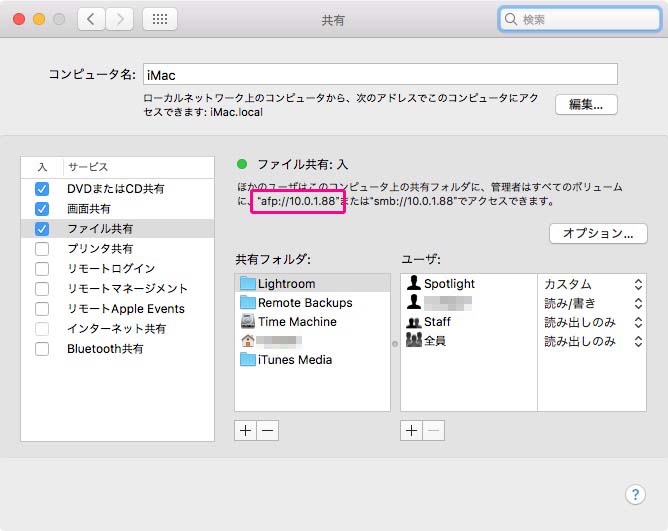
Task: Show all preferences grid button
Action: pyautogui.click(x=160, y=19)
